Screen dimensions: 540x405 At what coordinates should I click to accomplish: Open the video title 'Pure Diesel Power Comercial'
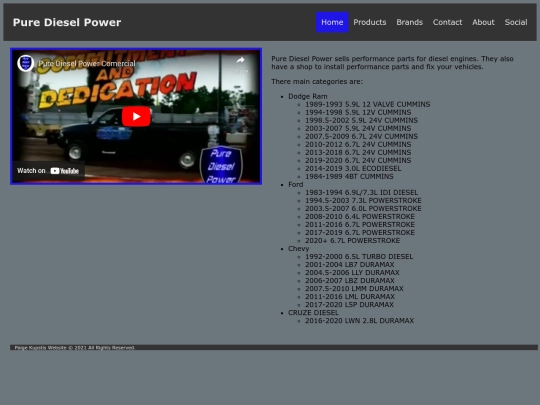click(x=86, y=63)
